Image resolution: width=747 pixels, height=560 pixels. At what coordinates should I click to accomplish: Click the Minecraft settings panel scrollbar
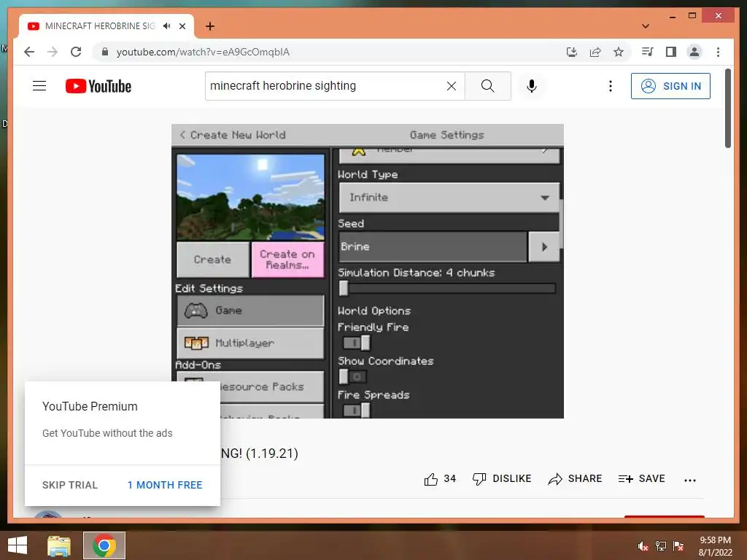pyautogui.click(x=561, y=223)
